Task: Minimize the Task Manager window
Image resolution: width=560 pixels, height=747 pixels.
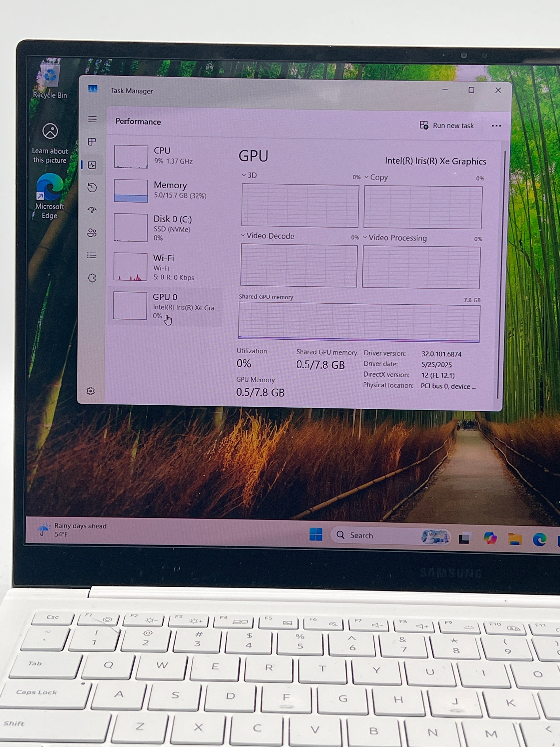Action: click(445, 89)
